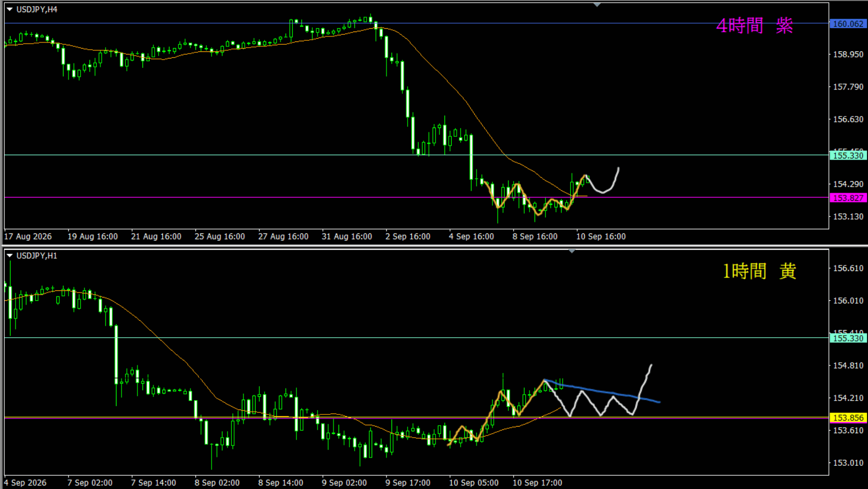Open the USDJPY,H1 chart title dropdown triangle
This screenshot has width=868, height=489.
click(x=9, y=256)
